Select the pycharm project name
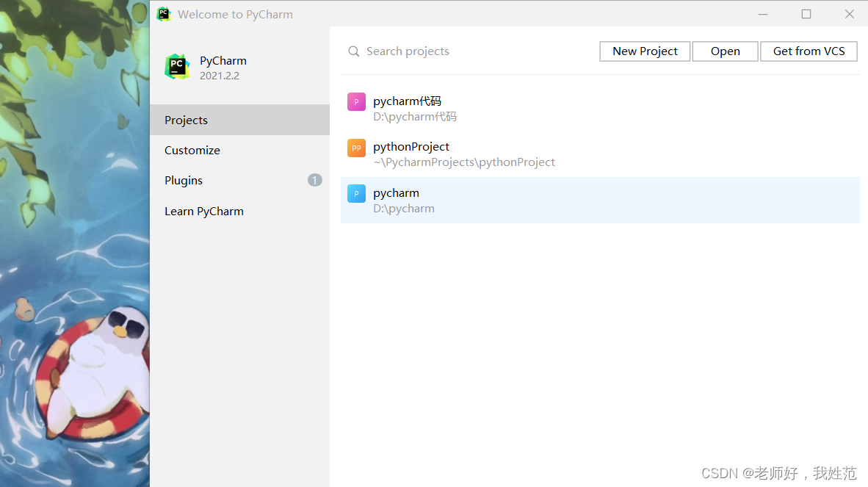868x487 pixels. 396,193
